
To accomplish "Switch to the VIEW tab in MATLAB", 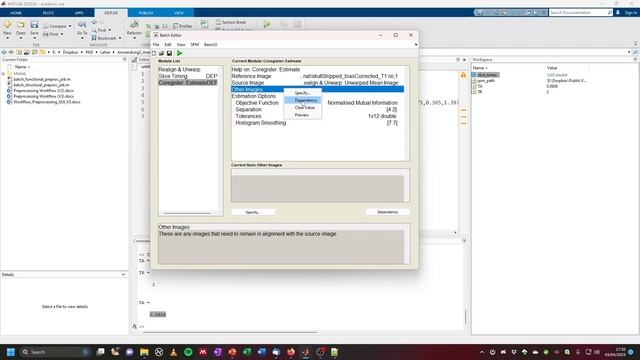I will [179, 13].
